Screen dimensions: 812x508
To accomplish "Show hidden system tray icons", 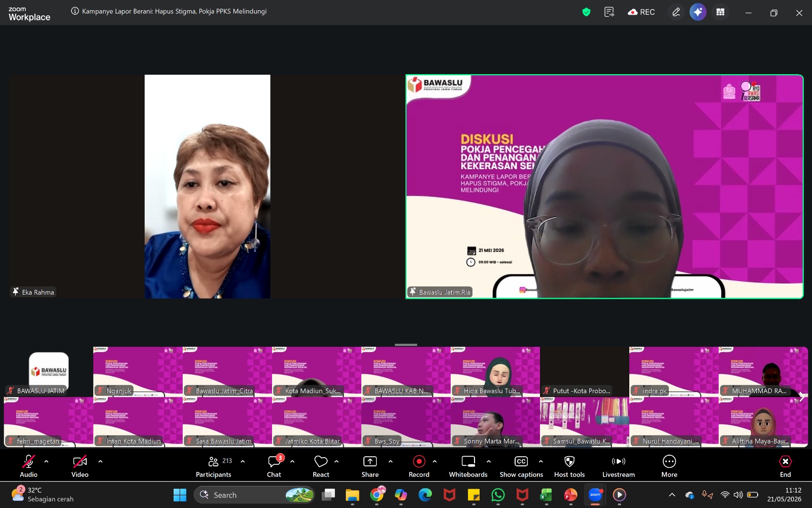I will pyautogui.click(x=672, y=495).
